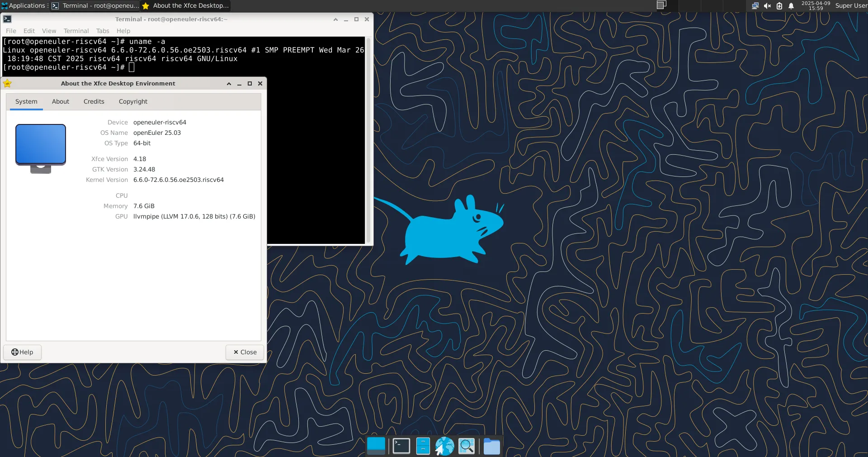Open the power manager battery tray icon
The image size is (868, 457).
pos(779,6)
